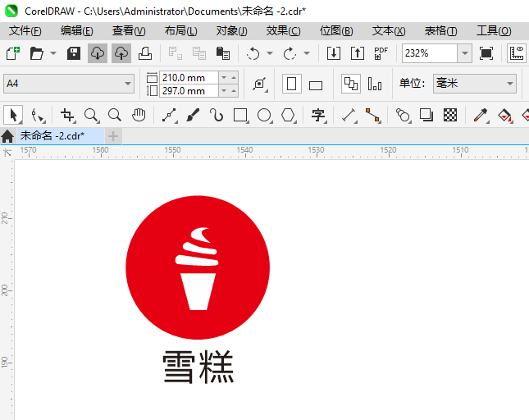Select landscape orientation
Image resolution: width=529 pixels, height=420 pixels.
coord(316,85)
